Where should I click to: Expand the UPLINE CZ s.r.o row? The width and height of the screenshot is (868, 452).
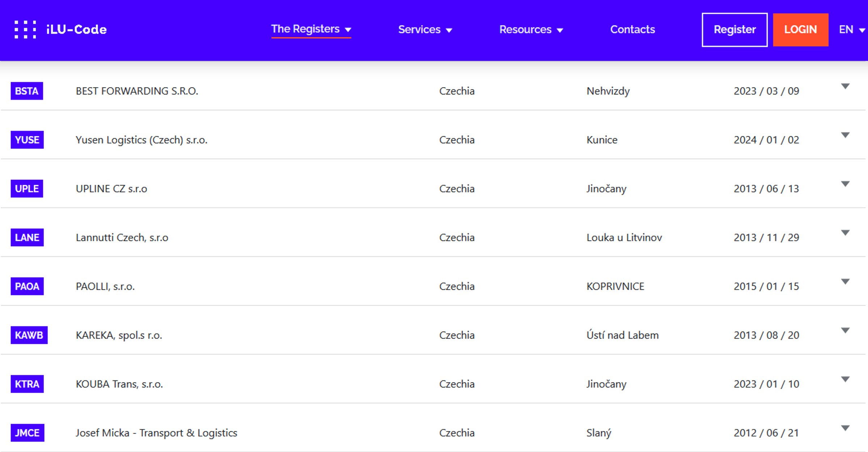click(845, 184)
